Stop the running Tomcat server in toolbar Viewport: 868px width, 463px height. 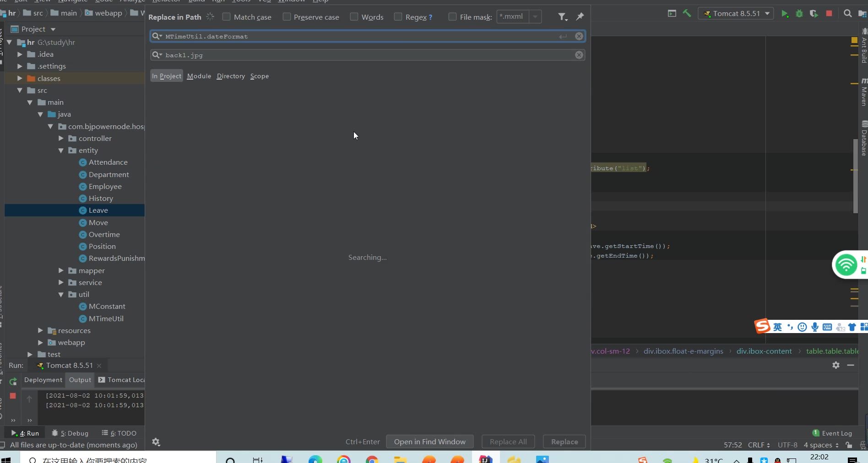[x=829, y=14]
